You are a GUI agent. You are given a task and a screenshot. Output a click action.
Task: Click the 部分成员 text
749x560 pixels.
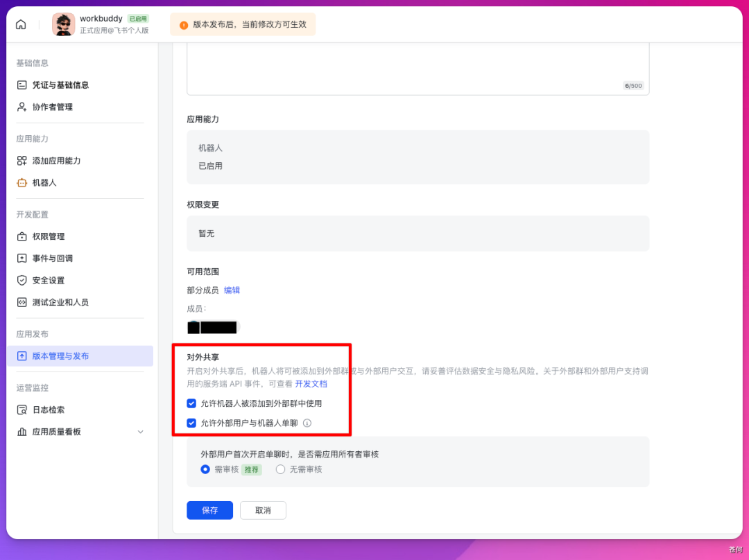click(203, 290)
